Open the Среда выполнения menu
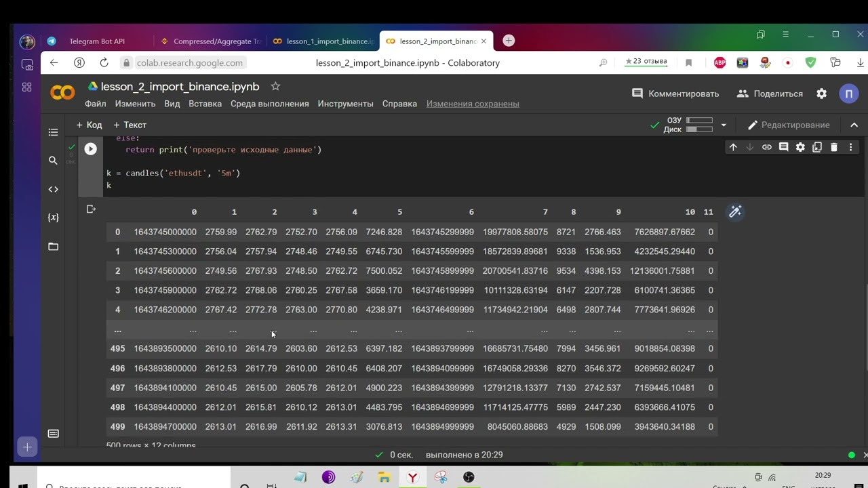Viewport: 868px width, 488px height. click(x=269, y=104)
